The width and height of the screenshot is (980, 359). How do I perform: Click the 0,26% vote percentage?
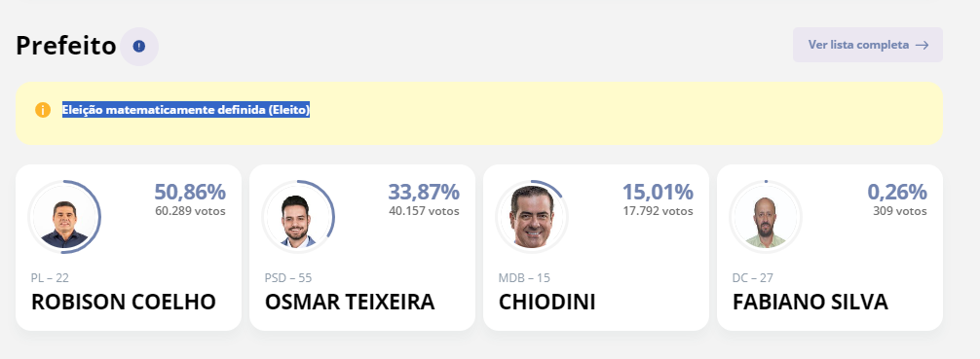[897, 192]
